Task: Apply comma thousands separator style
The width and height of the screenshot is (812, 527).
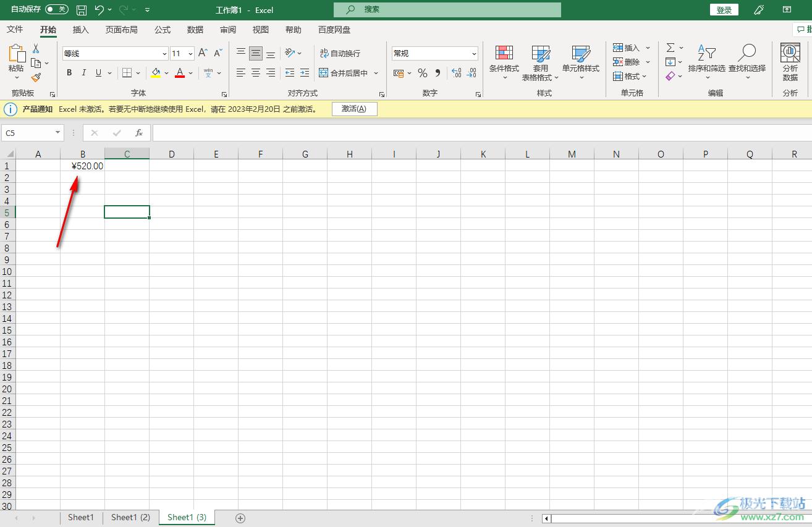Action: (x=438, y=73)
